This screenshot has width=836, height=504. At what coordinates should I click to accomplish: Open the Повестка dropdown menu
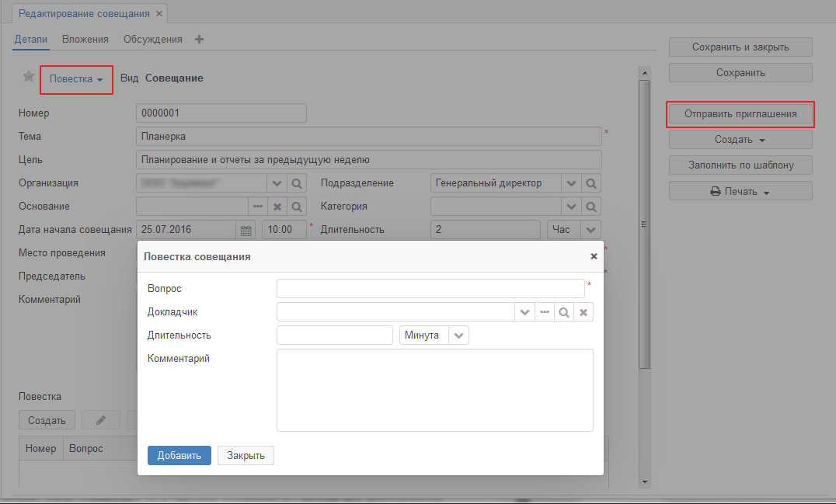click(x=76, y=79)
